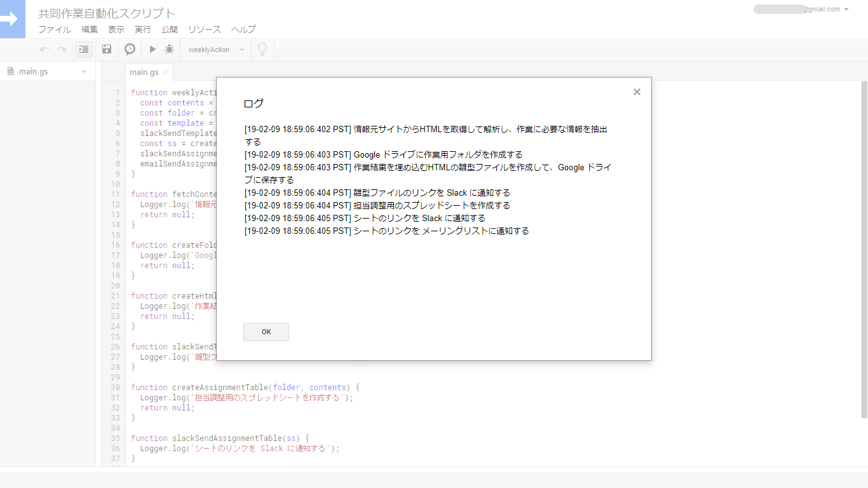Click line number 31 in the gutter
Image resolution: width=868 pixels, height=488 pixels.
(116, 398)
